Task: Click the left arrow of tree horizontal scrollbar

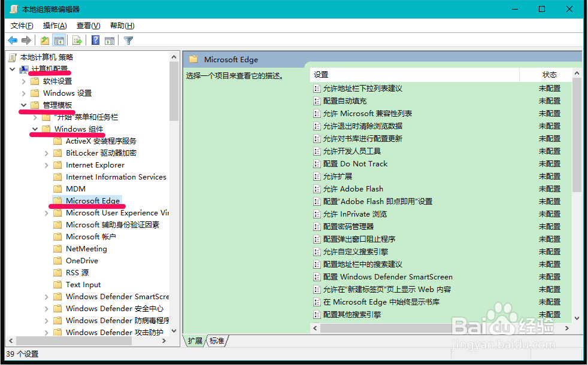Action: pyautogui.click(x=11, y=340)
